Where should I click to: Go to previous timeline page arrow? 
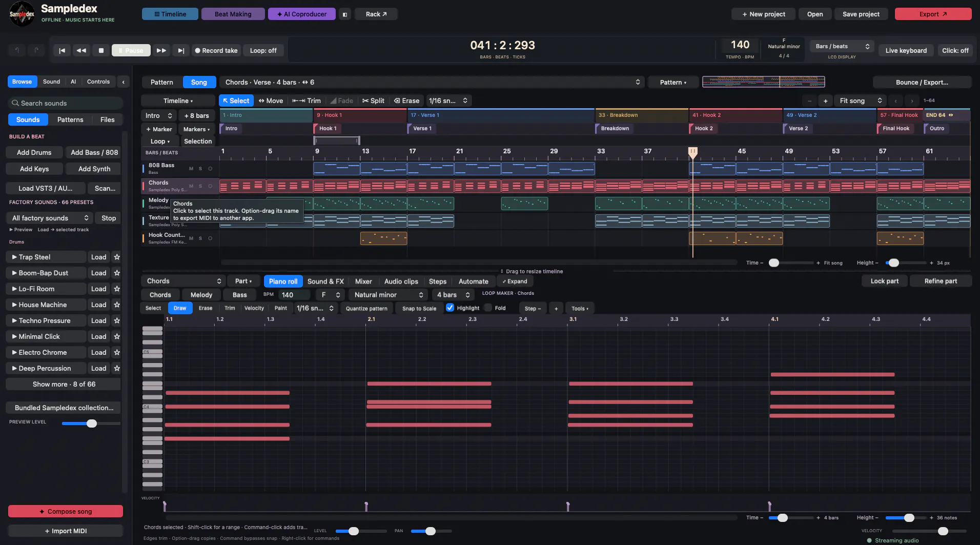point(895,100)
